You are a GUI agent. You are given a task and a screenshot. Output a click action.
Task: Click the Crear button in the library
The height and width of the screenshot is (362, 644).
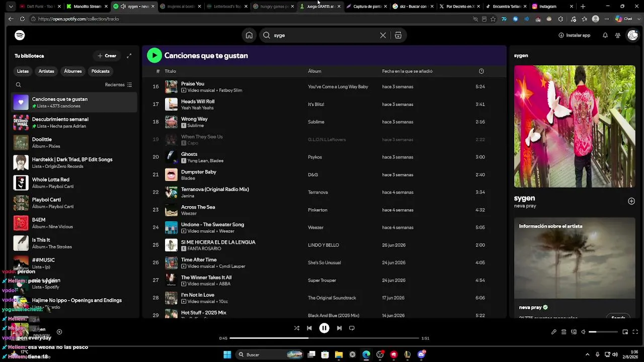coord(107,56)
